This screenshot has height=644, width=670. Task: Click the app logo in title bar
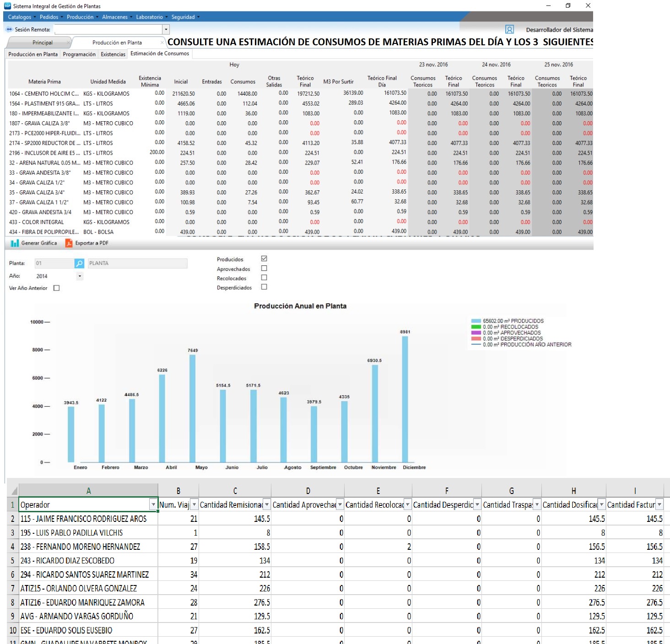[x=7, y=6]
